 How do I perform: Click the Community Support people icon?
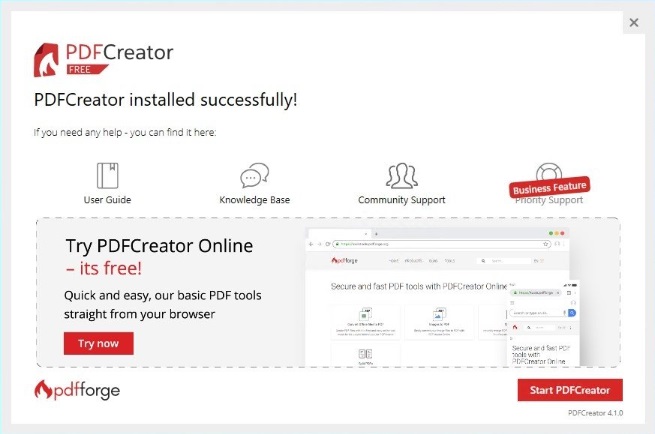tap(401, 177)
